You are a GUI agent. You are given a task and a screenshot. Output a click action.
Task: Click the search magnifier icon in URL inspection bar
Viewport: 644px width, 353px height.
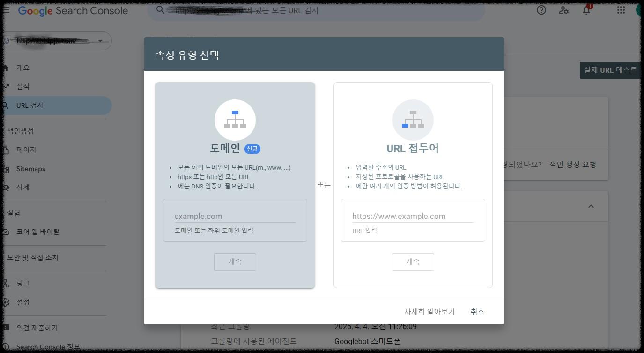tap(160, 10)
